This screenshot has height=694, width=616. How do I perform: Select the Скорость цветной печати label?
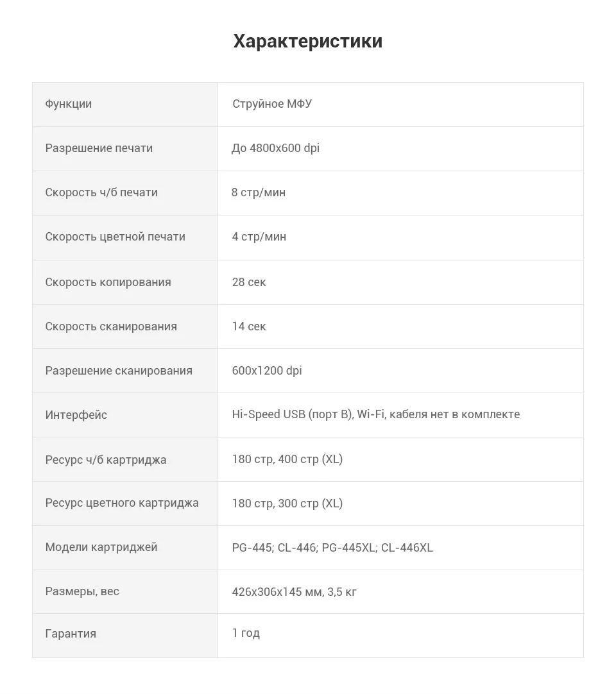115,237
